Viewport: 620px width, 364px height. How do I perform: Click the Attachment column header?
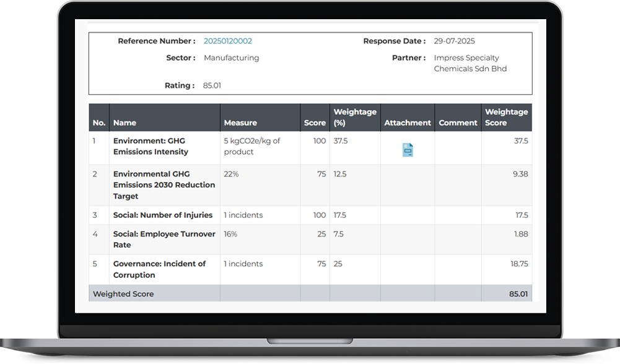coord(407,123)
